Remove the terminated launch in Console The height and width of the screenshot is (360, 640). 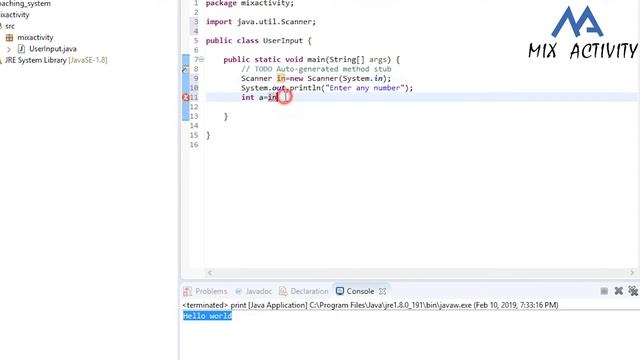coord(619,291)
